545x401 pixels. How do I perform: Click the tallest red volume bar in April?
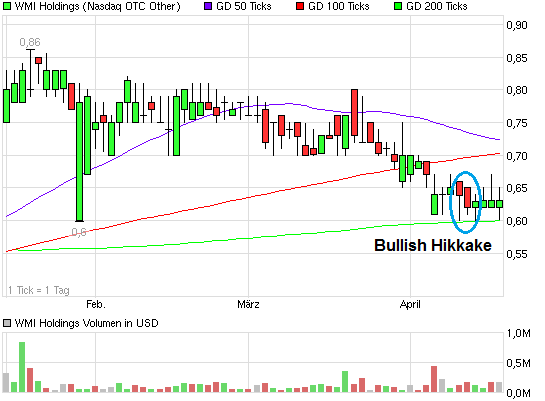point(434,379)
